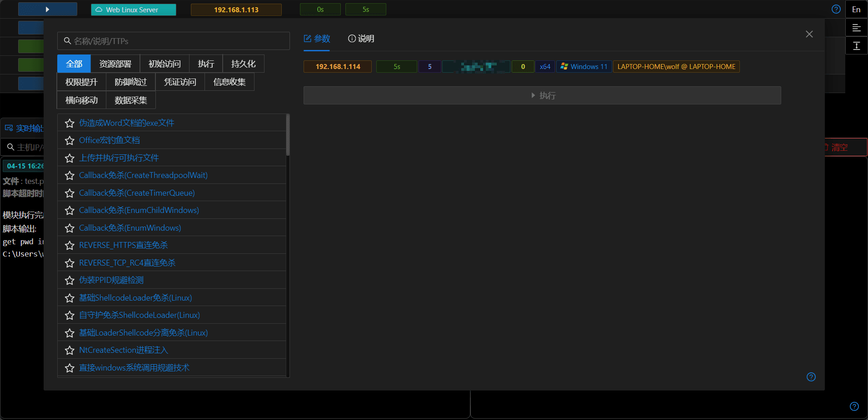Star the Callback免杀(CreateTimerQueue) module
Viewport: 868px width, 420px height.
[x=70, y=193]
